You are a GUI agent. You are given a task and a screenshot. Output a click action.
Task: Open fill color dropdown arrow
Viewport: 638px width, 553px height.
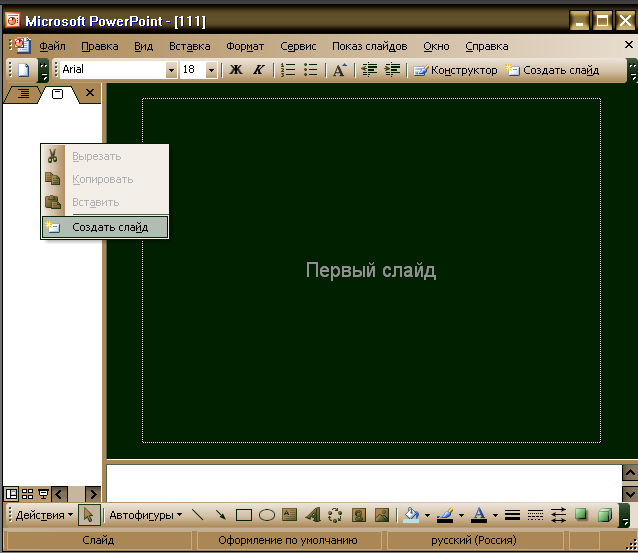click(427, 515)
